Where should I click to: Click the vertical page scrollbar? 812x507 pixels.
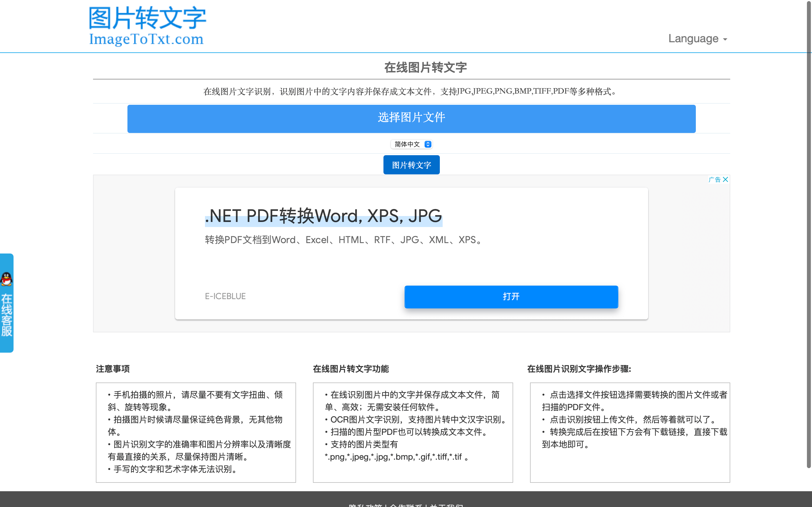(x=809, y=235)
